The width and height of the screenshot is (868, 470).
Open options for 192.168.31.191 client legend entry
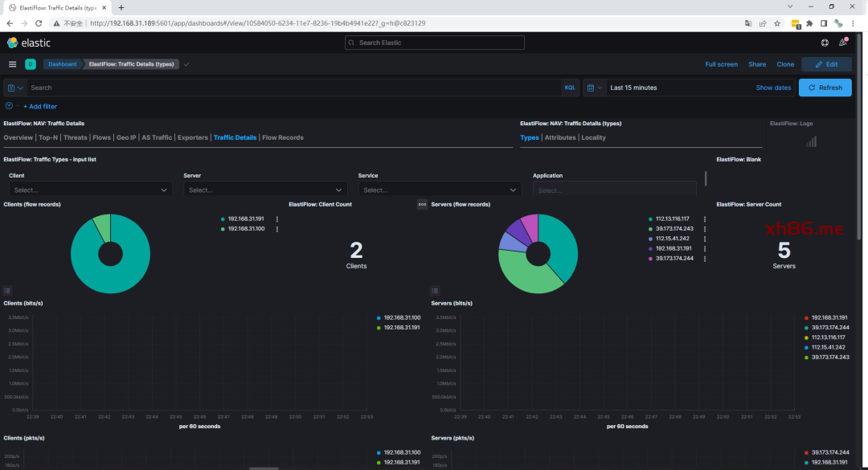coord(277,219)
